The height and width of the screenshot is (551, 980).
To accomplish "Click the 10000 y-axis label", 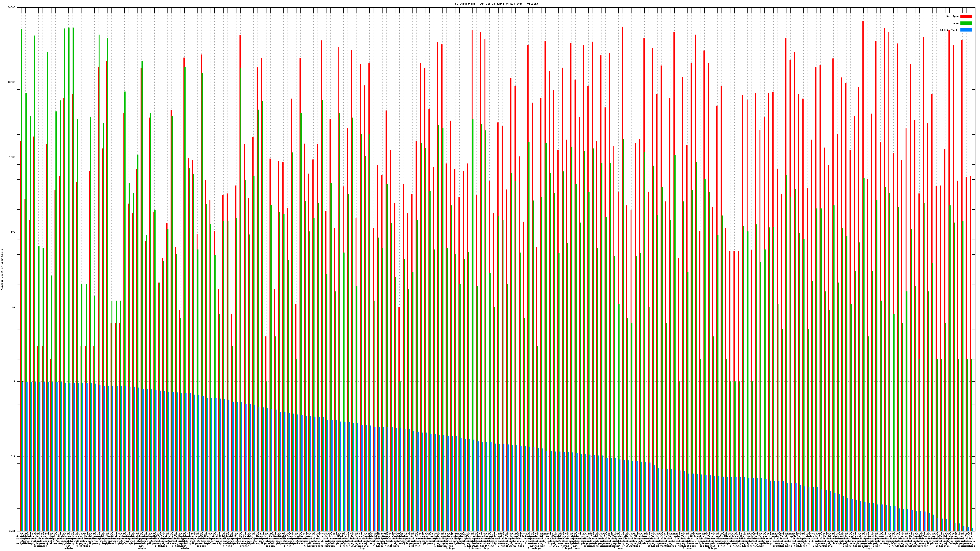I will (11, 83).
